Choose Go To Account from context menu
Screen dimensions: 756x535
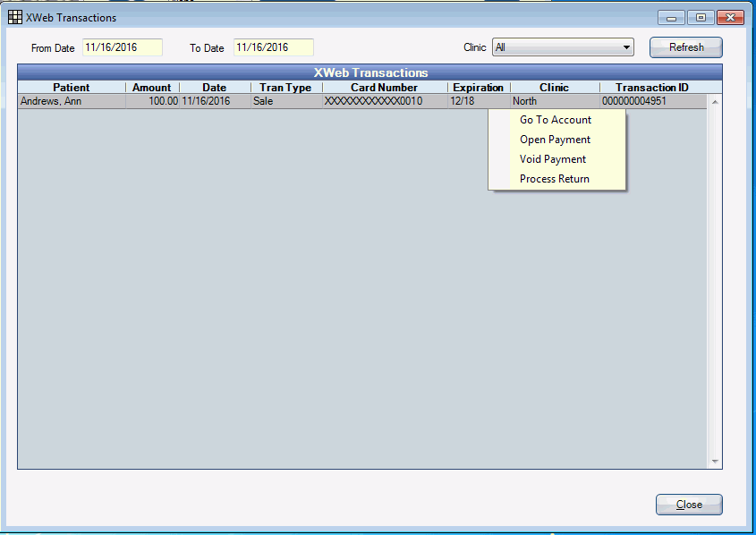(556, 120)
